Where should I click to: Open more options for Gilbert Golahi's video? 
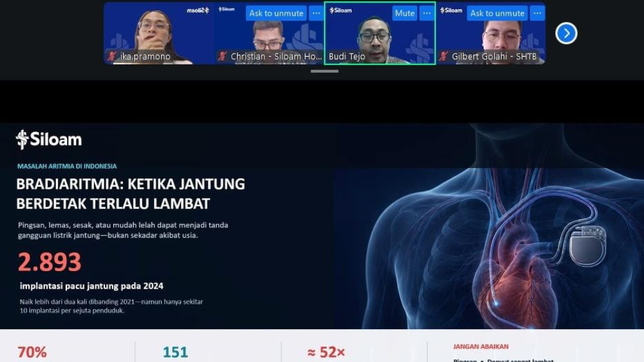(x=537, y=13)
